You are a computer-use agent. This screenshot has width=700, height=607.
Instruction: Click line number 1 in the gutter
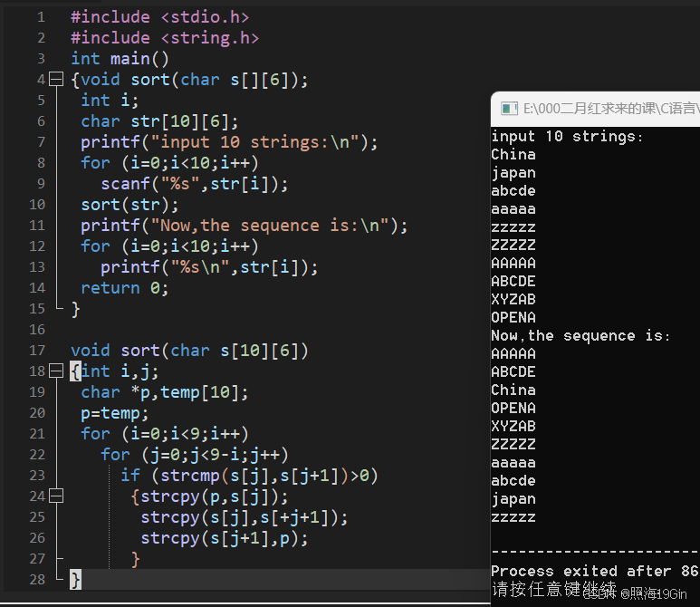point(41,17)
